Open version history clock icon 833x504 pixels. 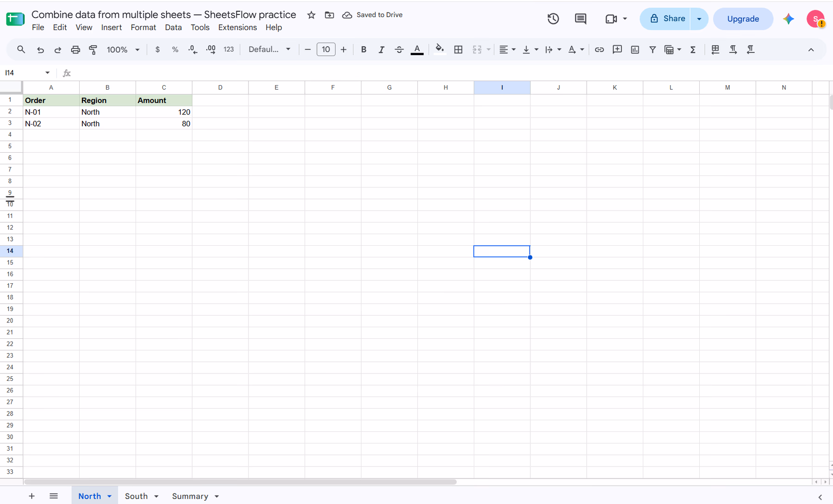point(553,19)
